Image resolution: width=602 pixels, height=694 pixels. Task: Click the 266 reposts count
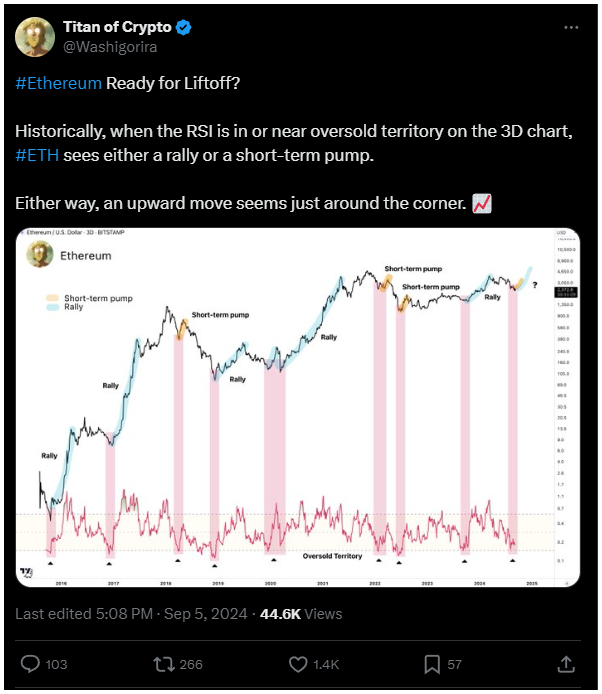[x=191, y=664]
